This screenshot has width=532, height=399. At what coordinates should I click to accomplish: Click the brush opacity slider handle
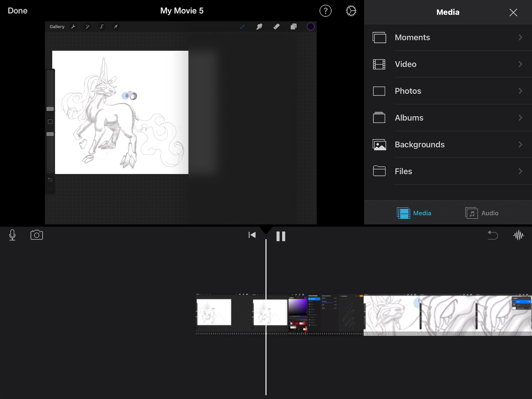tap(50, 134)
